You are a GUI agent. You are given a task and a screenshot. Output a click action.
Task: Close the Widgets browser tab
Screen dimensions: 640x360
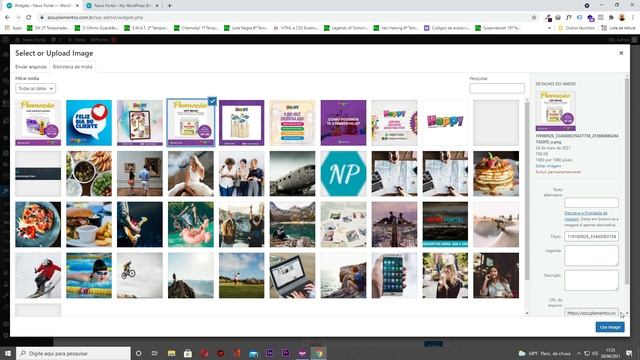[77, 6]
